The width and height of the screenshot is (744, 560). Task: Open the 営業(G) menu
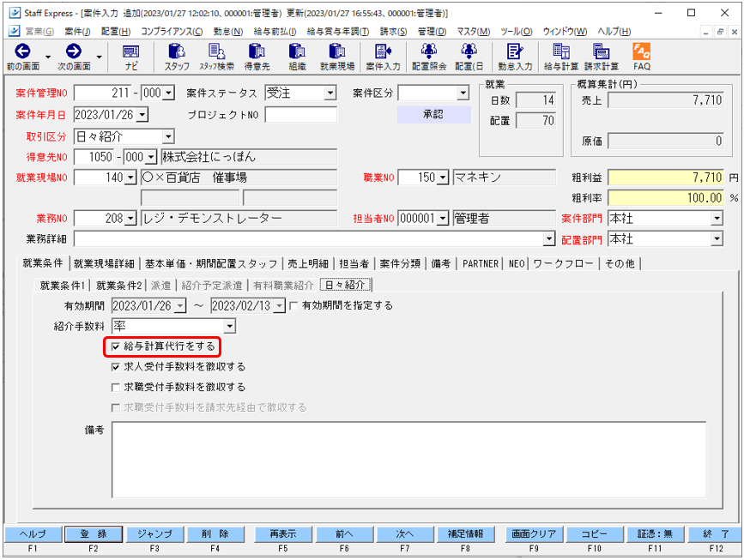(x=39, y=31)
